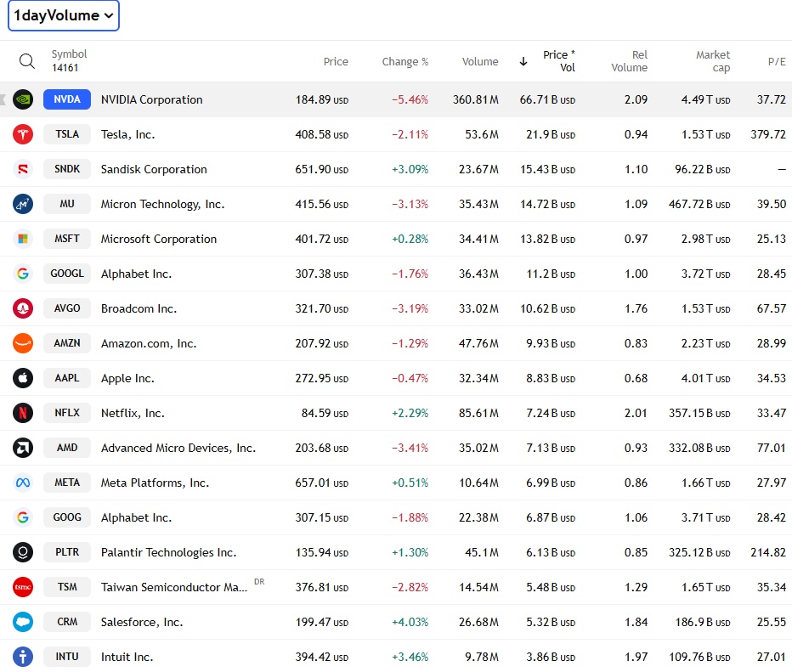Click the symbol search magnifier icon
Image resolution: width=792 pixels, height=672 pixels.
pyautogui.click(x=27, y=61)
